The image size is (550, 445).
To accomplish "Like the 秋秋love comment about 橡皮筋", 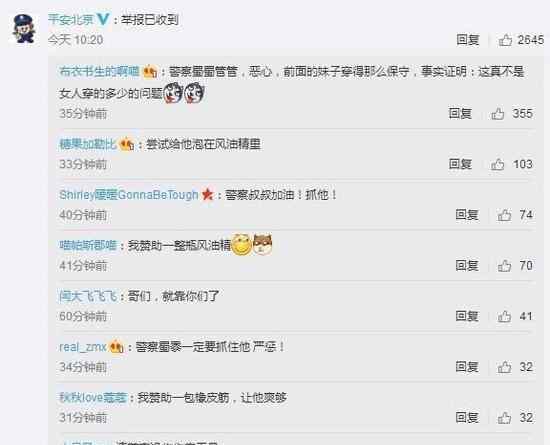I will (x=504, y=418).
